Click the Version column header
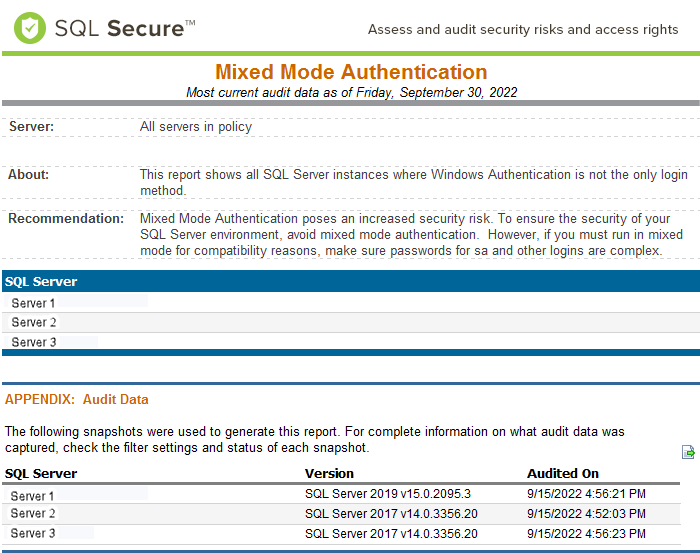The image size is (700, 553). tap(329, 474)
